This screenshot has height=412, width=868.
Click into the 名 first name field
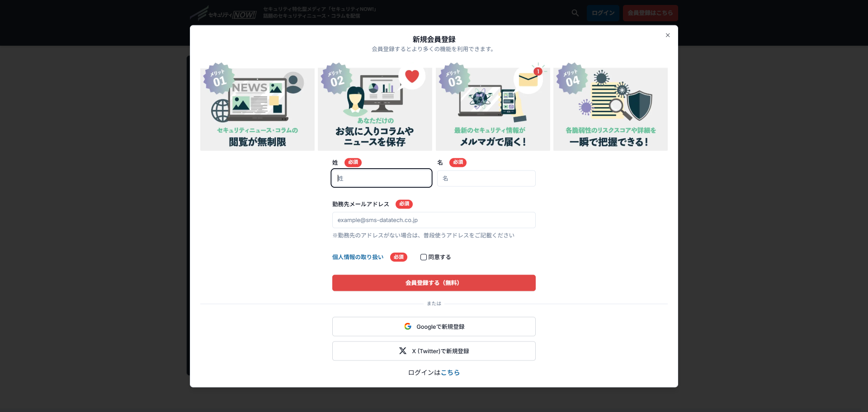pyautogui.click(x=486, y=179)
